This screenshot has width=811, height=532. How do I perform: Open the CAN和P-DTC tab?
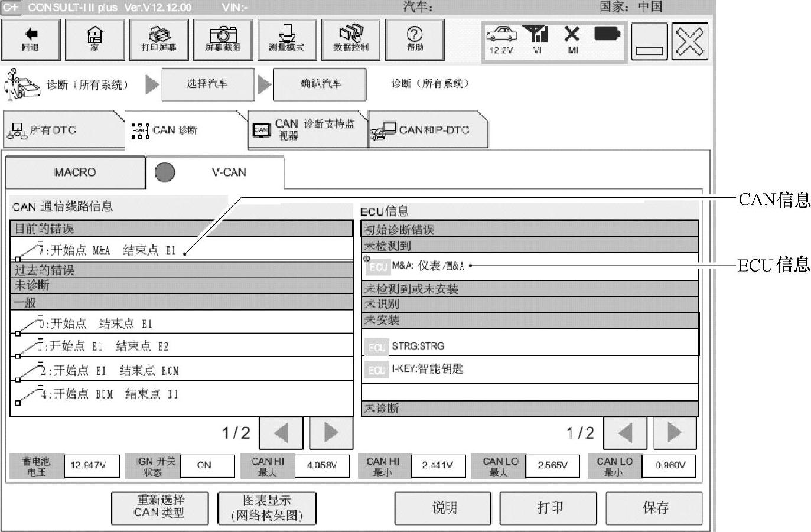click(428, 129)
